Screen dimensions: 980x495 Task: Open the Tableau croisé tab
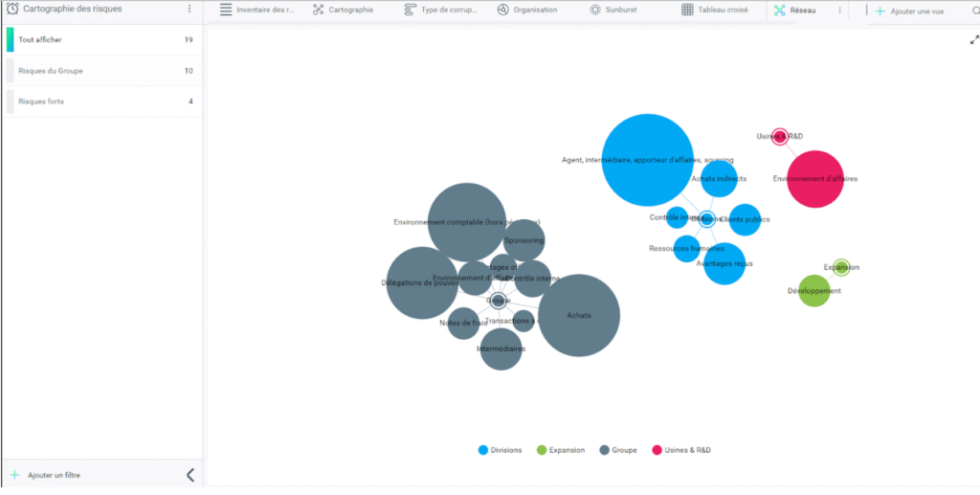pos(714,10)
